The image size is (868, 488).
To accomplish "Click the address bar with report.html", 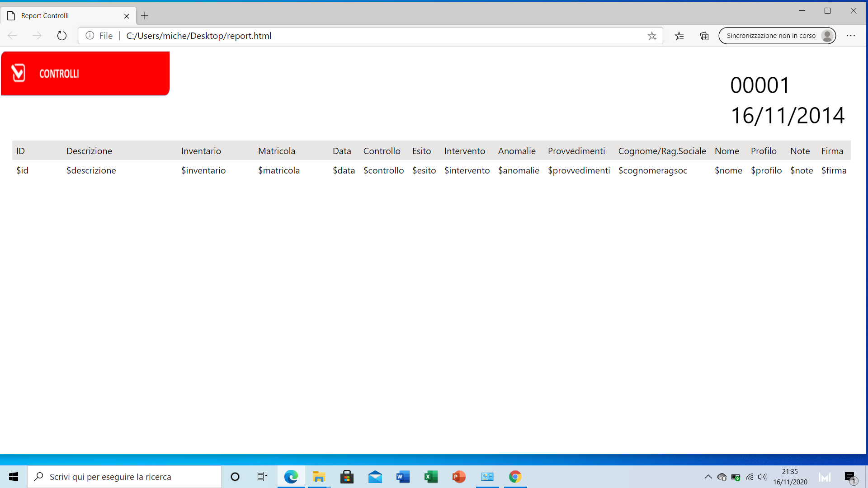I will [x=362, y=36].
